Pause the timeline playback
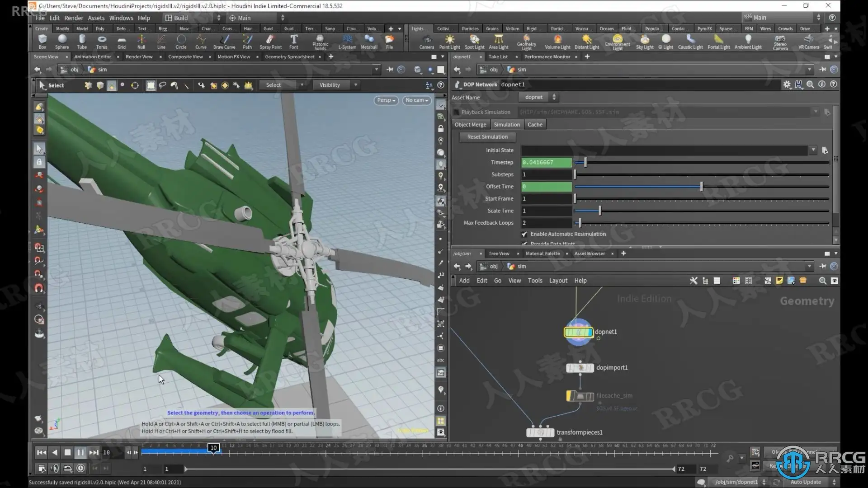Viewport: 868px width, 488px height. tap(80, 452)
